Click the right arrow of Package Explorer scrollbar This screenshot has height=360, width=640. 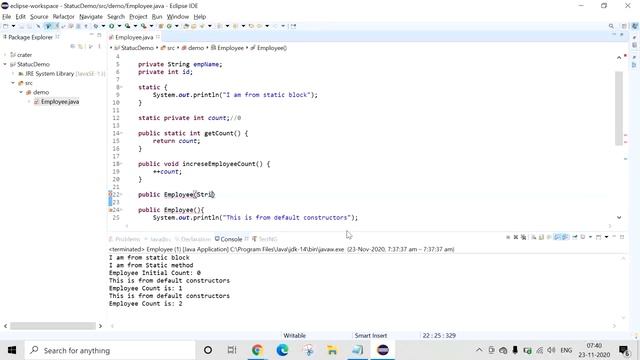tap(100, 326)
